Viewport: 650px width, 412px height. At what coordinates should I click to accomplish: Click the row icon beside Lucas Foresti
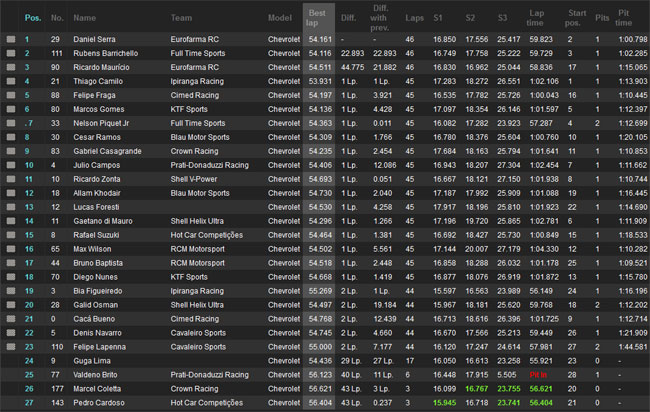(x=11, y=207)
